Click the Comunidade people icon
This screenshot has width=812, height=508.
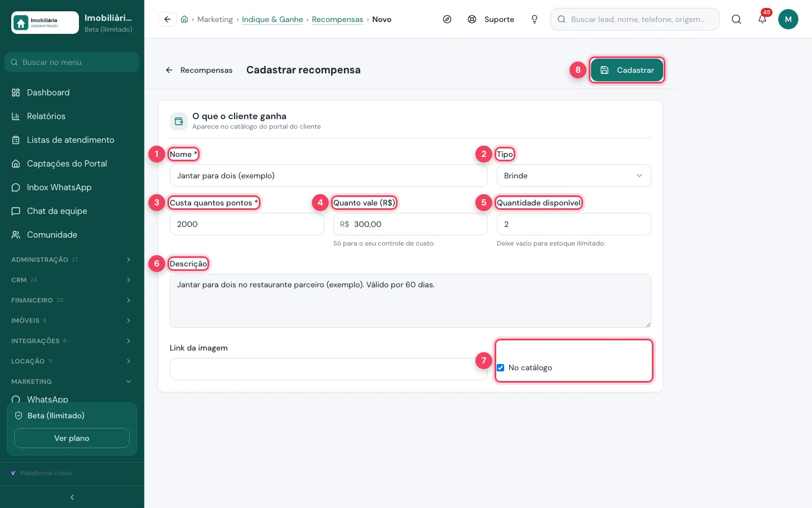(16, 235)
